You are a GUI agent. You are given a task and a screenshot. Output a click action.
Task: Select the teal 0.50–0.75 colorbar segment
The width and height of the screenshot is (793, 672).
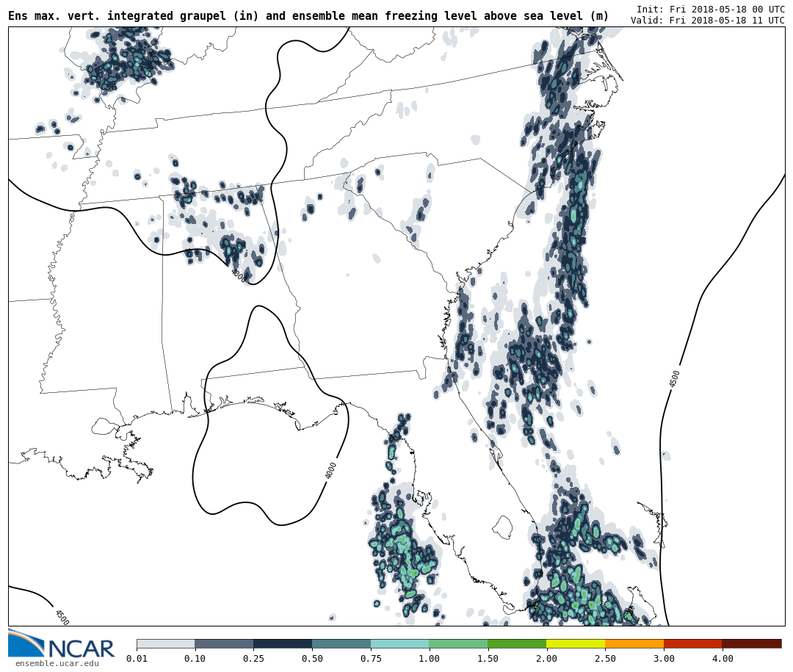(341, 643)
